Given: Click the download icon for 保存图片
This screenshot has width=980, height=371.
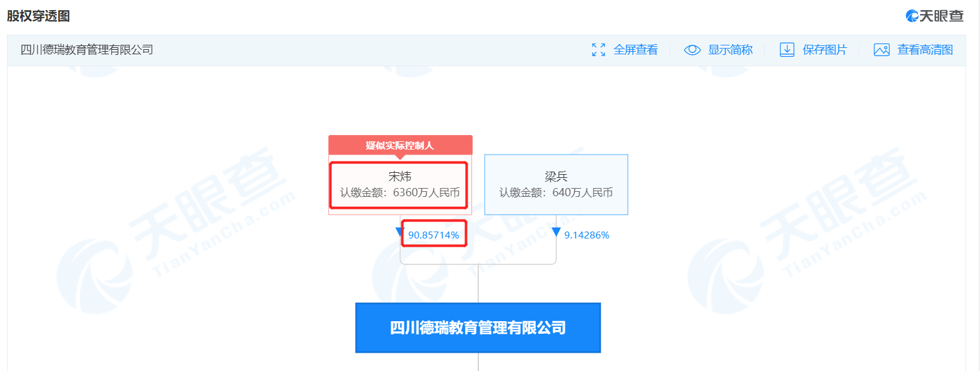Looking at the screenshot, I should point(787,50).
